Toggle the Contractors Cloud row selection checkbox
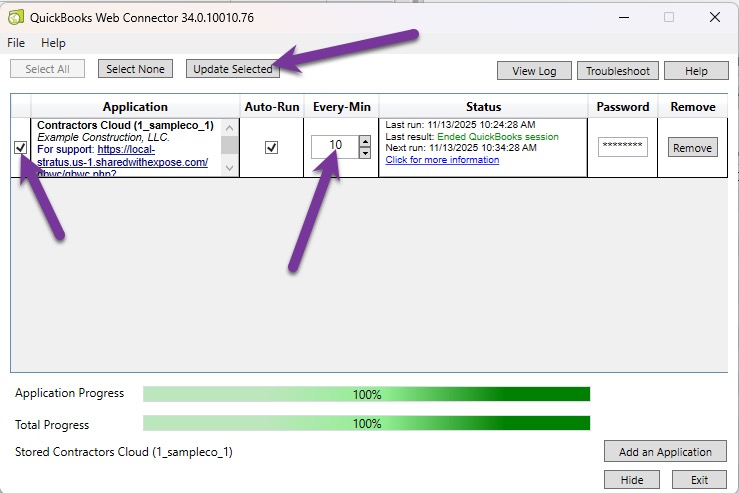 [x=20, y=148]
